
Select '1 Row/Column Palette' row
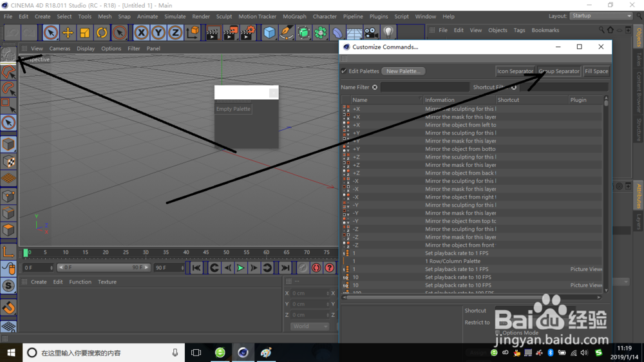tap(472, 262)
